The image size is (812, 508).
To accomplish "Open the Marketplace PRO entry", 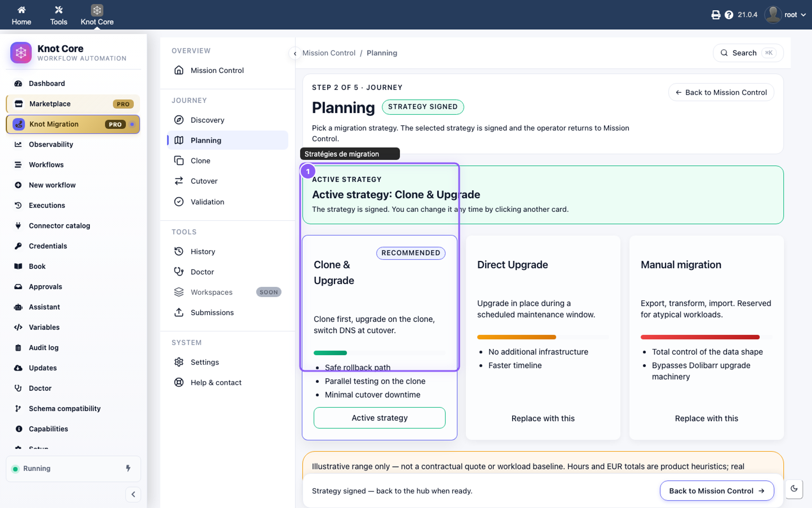I will pos(73,104).
